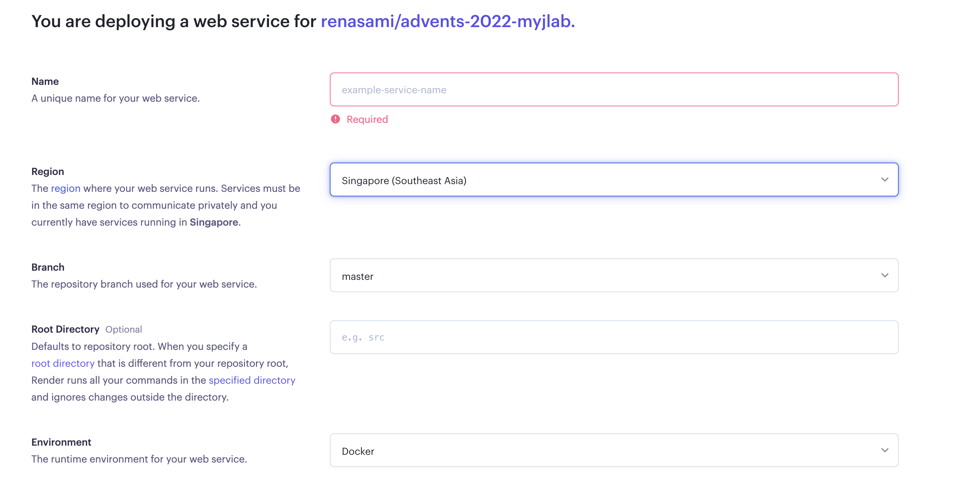Open the 'root directory' help link
Image resolution: width=980 pixels, height=490 pixels.
[x=63, y=363]
